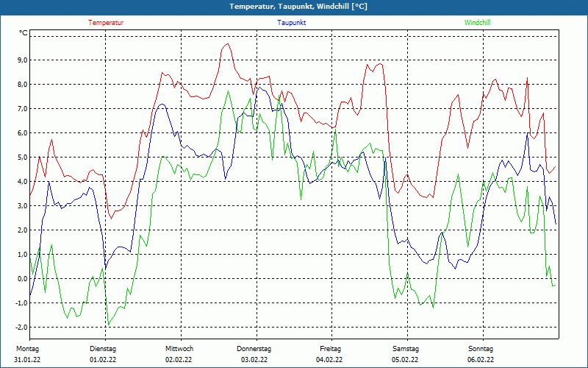Click the -2,0 y-axis value
Image resolution: width=588 pixels, height=368 pixels.
click(22, 327)
